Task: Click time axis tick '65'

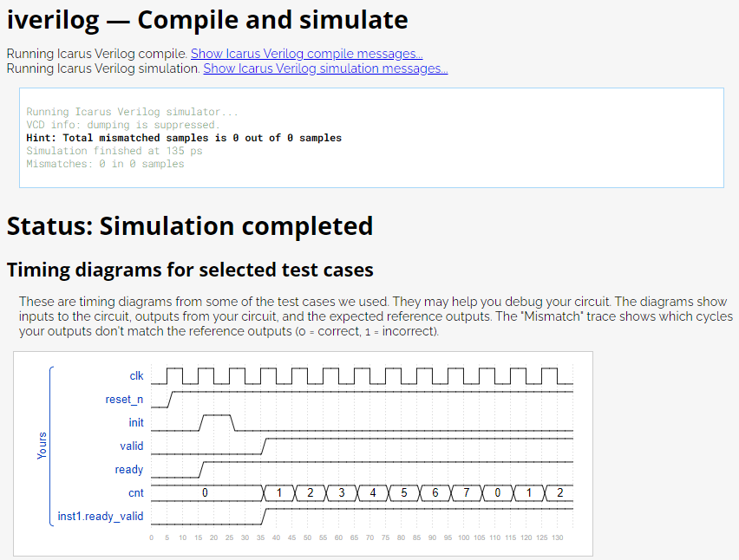Action: (354, 537)
